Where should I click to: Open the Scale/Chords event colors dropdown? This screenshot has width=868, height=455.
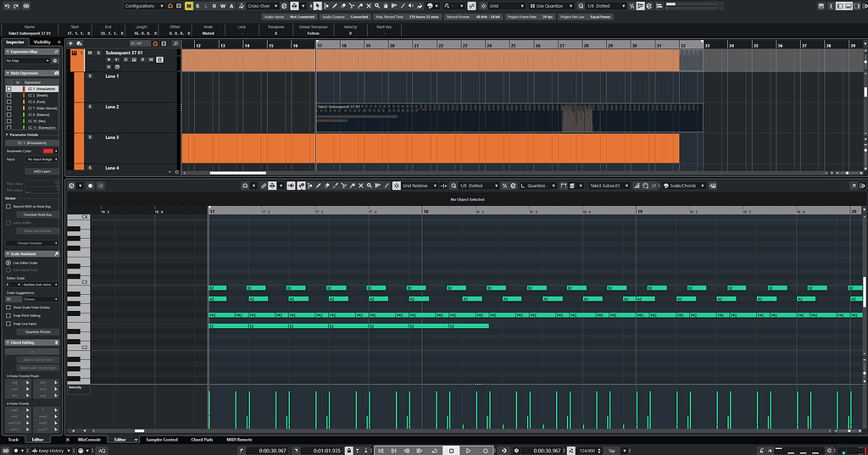click(x=684, y=186)
